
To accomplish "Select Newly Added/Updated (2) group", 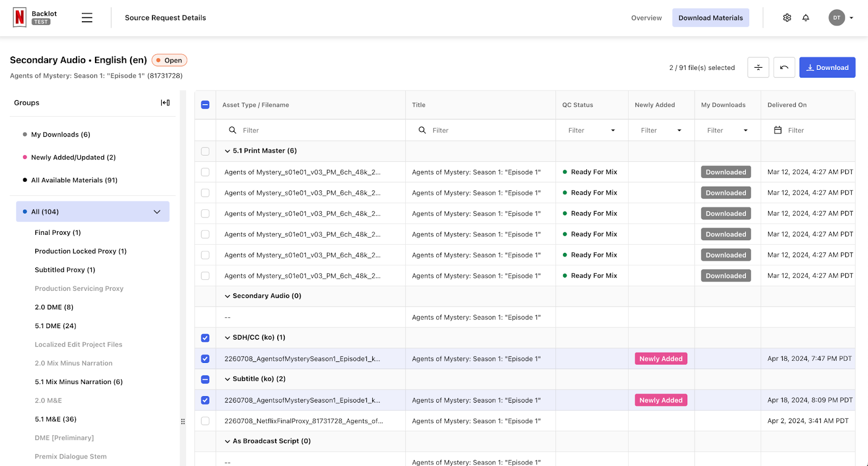I will click(x=73, y=157).
